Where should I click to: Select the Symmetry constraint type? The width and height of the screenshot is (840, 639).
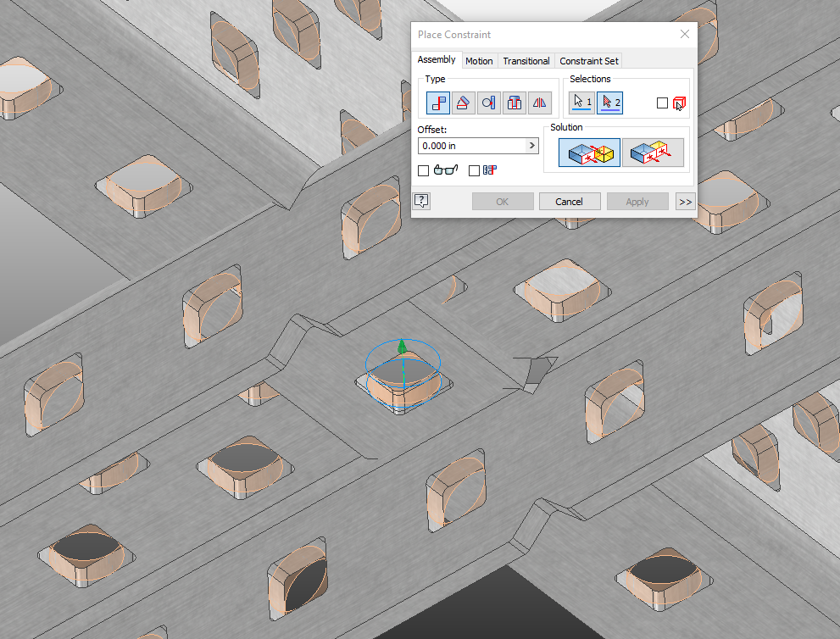tap(539, 103)
